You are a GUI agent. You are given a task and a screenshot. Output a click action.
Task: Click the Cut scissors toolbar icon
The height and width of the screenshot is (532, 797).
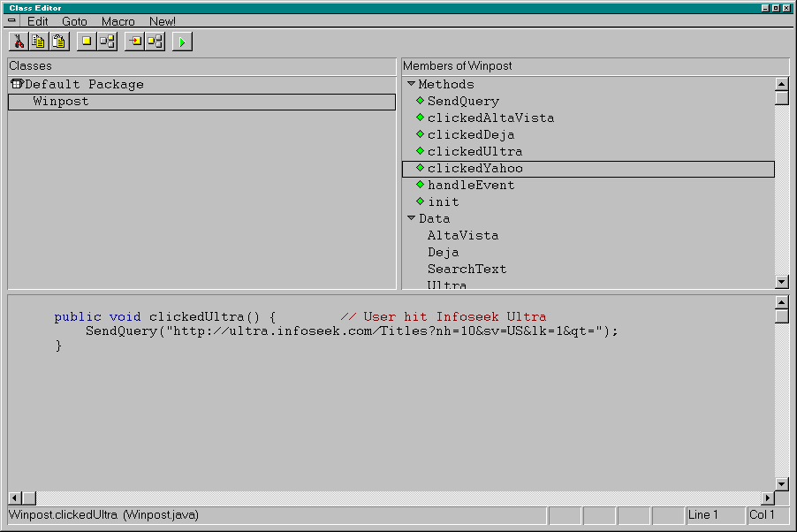pos(19,42)
